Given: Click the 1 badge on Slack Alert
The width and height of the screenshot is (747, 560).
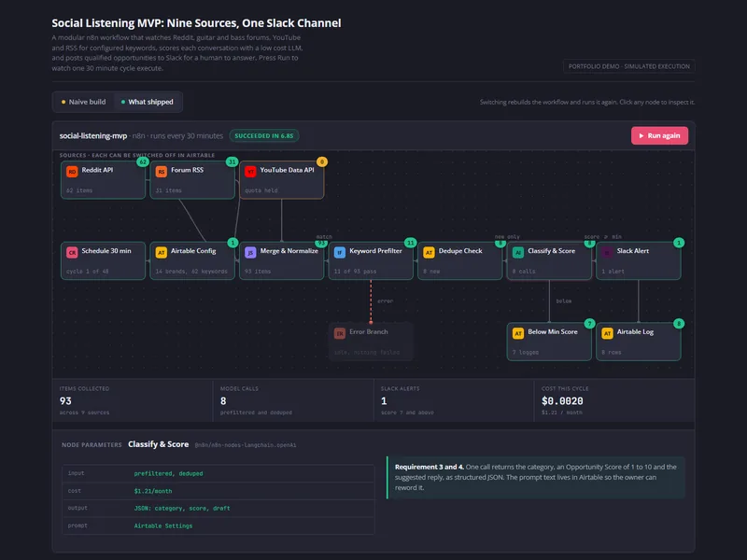Looking at the screenshot, I should pos(679,243).
